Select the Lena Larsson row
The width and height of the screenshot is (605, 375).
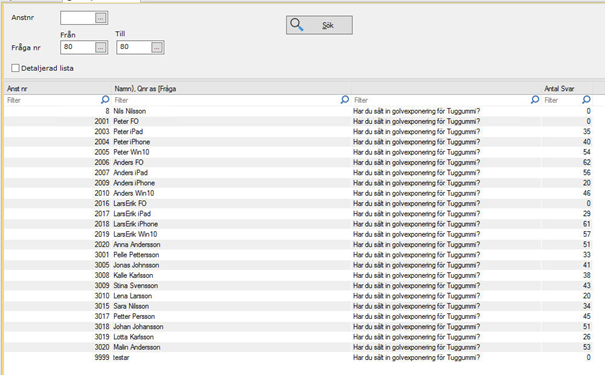pos(298,296)
